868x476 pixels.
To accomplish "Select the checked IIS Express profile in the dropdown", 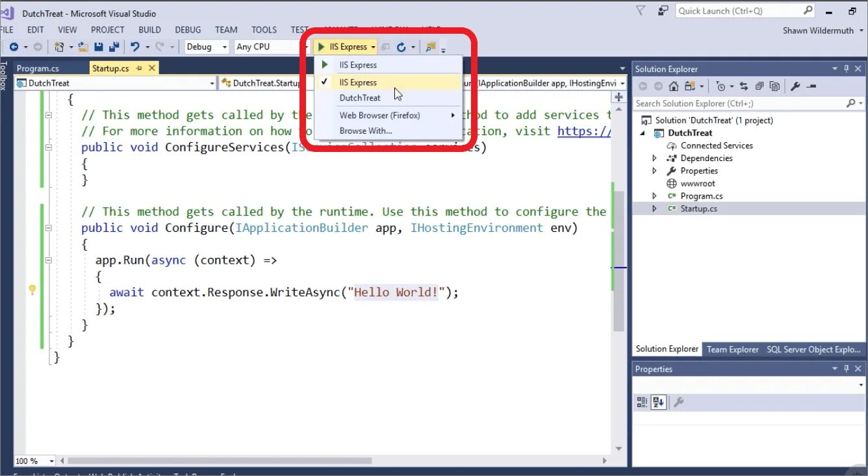I will point(388,82).
